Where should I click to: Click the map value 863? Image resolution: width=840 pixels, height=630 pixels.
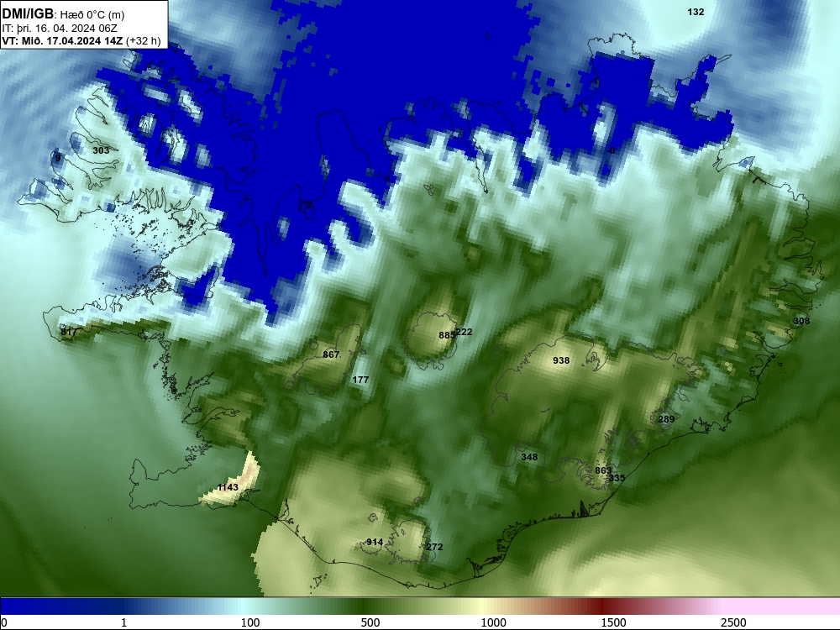click(x=602, y=470)
